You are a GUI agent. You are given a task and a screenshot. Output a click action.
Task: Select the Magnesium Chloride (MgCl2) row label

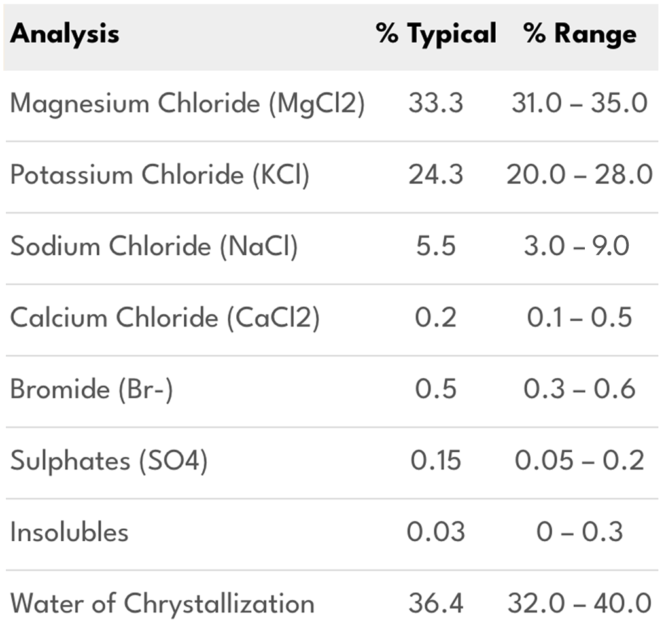coord(187,104)
